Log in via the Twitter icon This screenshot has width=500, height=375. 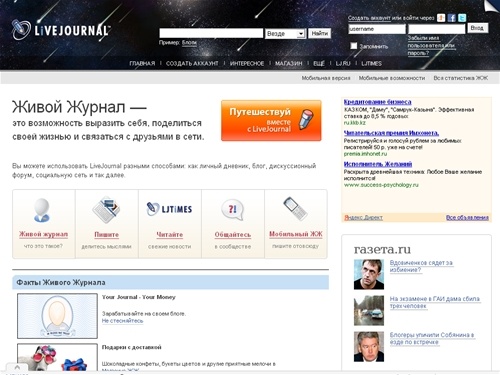[462, 18]
